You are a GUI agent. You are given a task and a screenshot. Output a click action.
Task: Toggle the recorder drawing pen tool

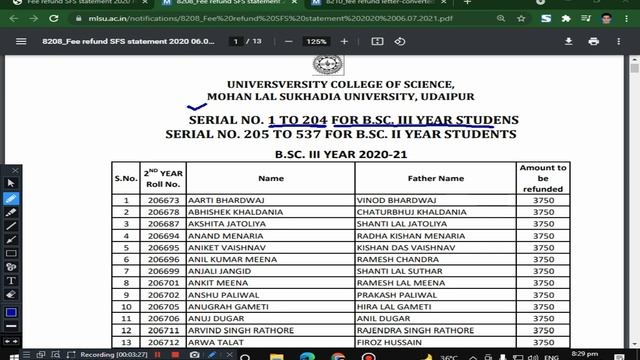[x=212, y=355]
